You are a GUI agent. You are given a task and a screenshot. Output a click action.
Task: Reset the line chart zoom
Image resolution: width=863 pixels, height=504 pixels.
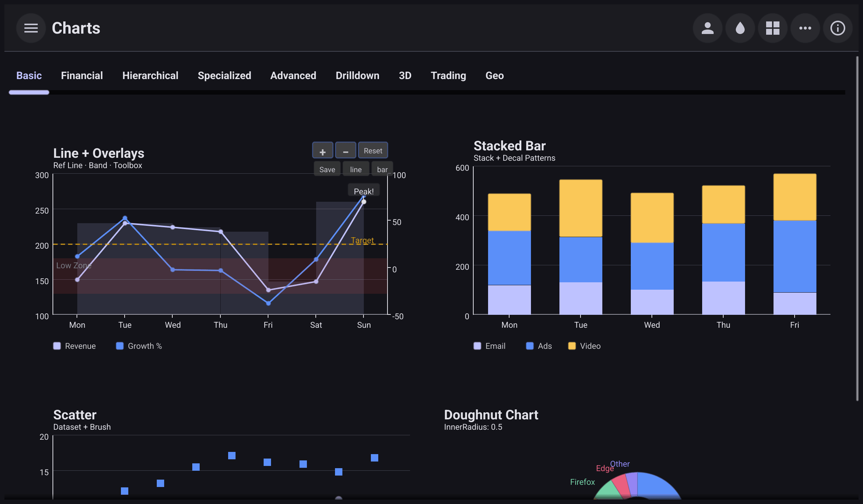click(373, 151)
